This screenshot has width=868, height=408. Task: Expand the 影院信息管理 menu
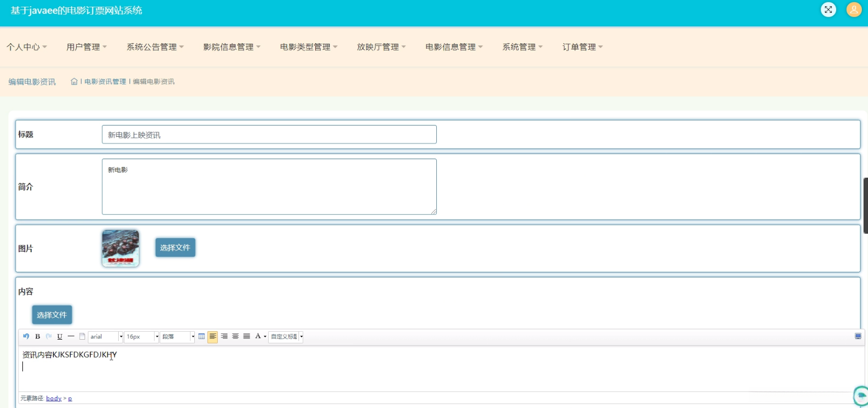coord(232,47)
